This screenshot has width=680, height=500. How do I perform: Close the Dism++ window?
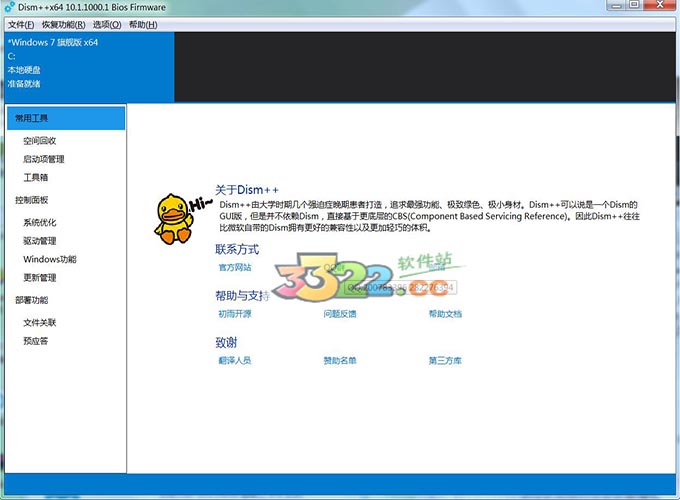660,5
